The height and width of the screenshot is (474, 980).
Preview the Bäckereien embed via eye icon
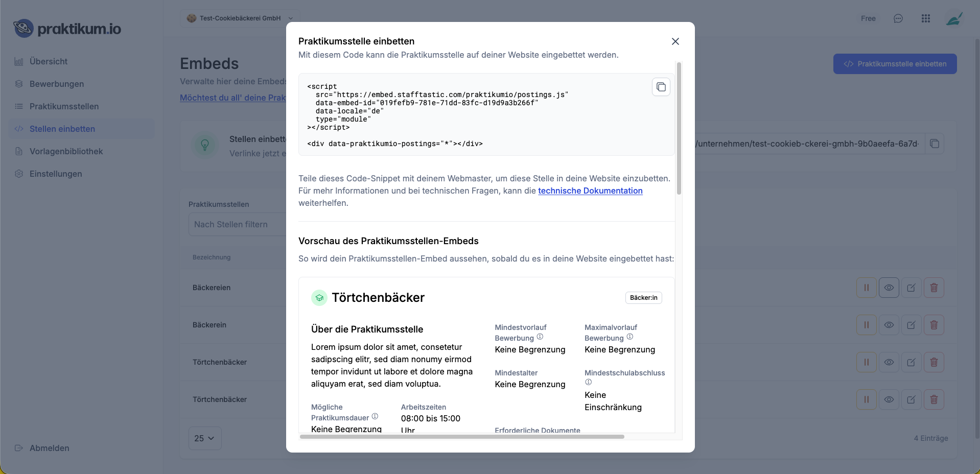click(889, 288)
